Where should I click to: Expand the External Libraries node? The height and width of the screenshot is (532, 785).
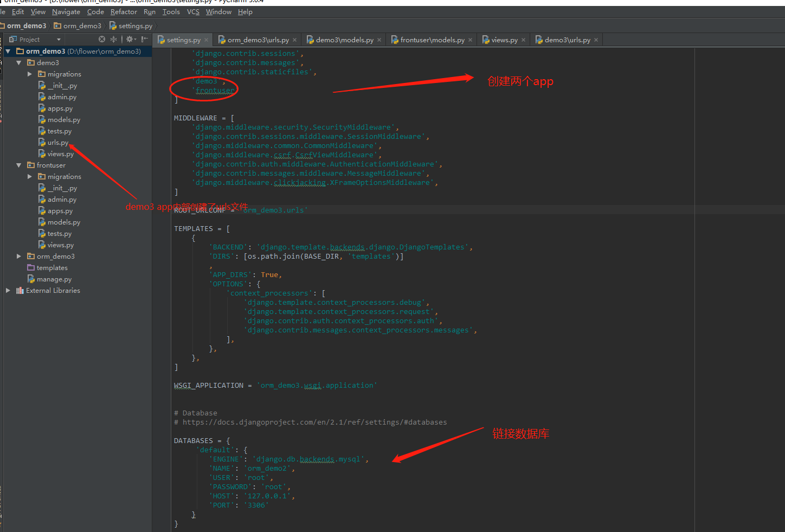click(8, 291)
